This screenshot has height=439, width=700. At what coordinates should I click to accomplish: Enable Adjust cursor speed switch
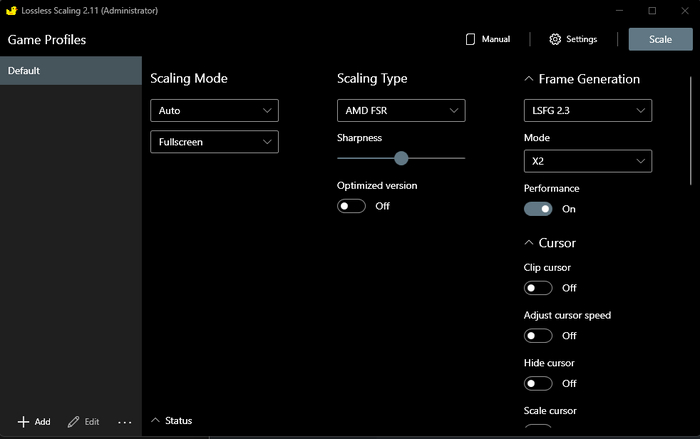[538, 335]
